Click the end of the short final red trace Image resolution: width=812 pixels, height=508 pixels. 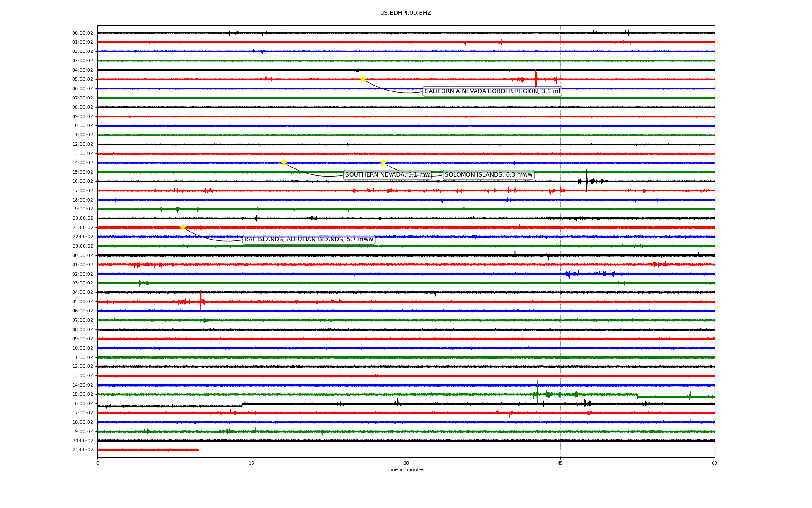pos(198,450)
